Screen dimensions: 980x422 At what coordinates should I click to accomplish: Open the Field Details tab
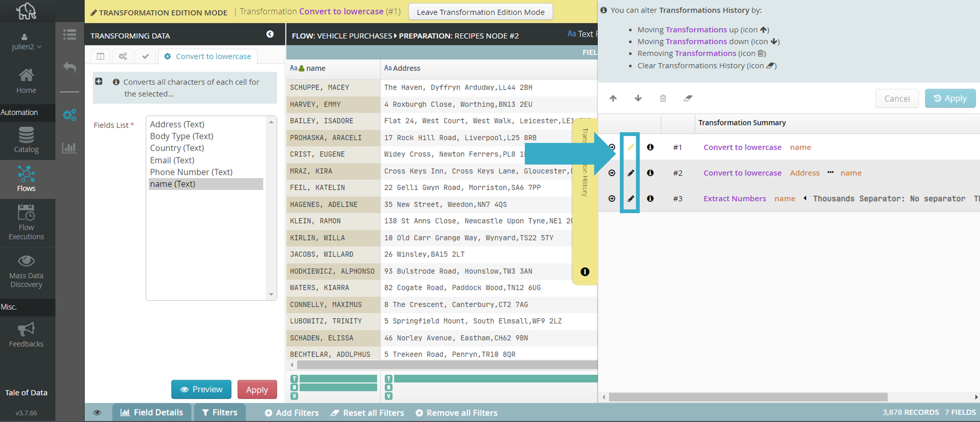[x=152, y=413]
